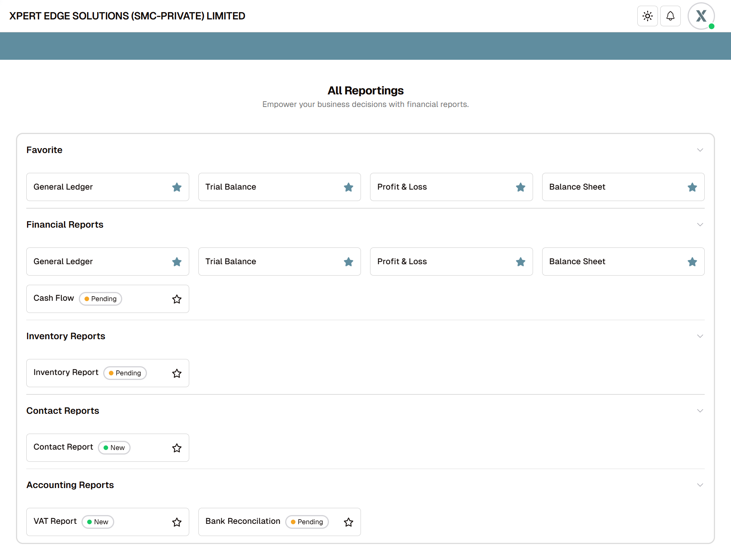The width and height of the screenshot is (731, 560).
Task: Click Pending badge on Cash Flow
Action: pos(101,299)
